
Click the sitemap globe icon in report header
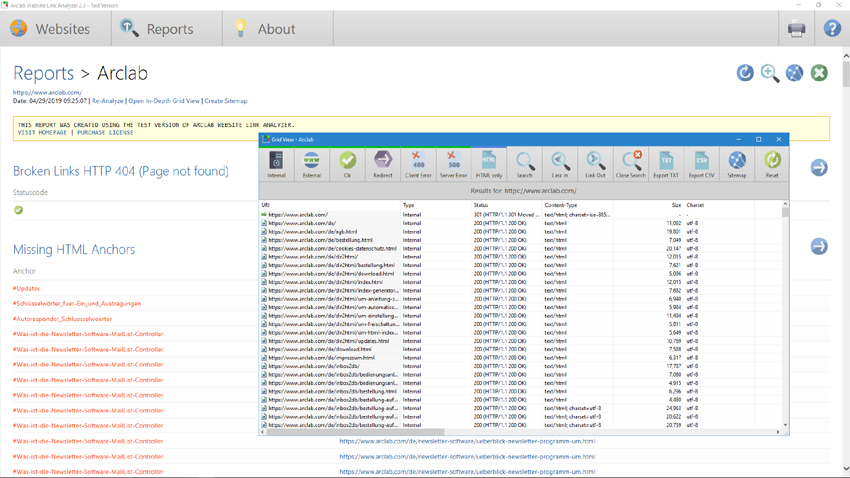794,73
